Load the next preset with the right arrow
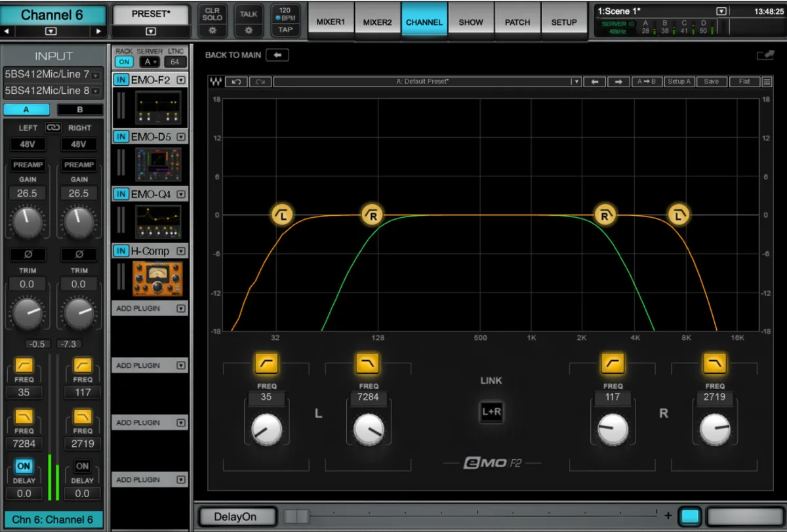The image size is (787, 532). 618,82
